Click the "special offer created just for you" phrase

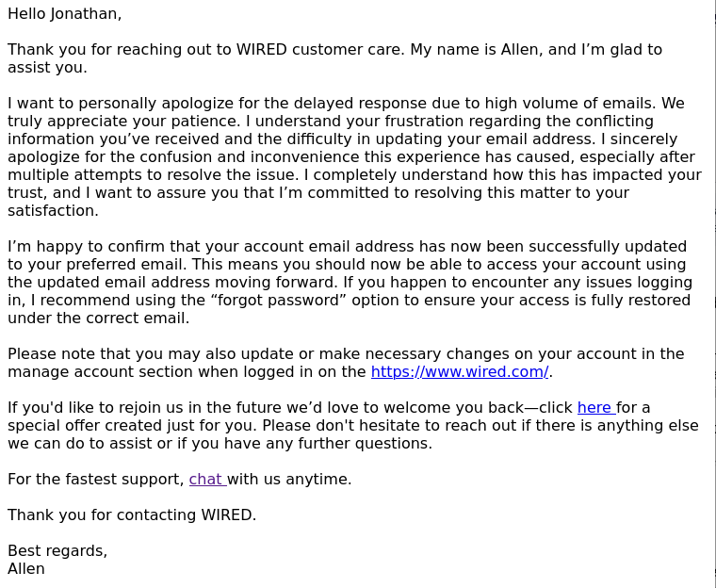[132, 426]
